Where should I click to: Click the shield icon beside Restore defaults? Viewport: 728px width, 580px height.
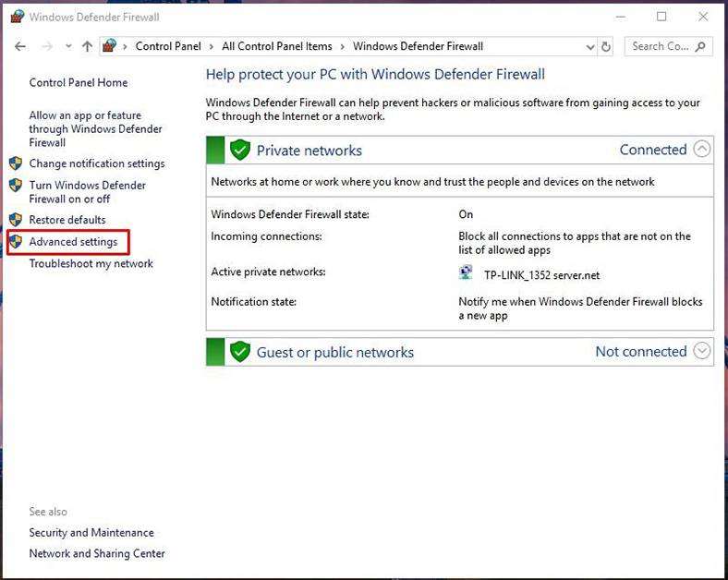coord(16,220)
